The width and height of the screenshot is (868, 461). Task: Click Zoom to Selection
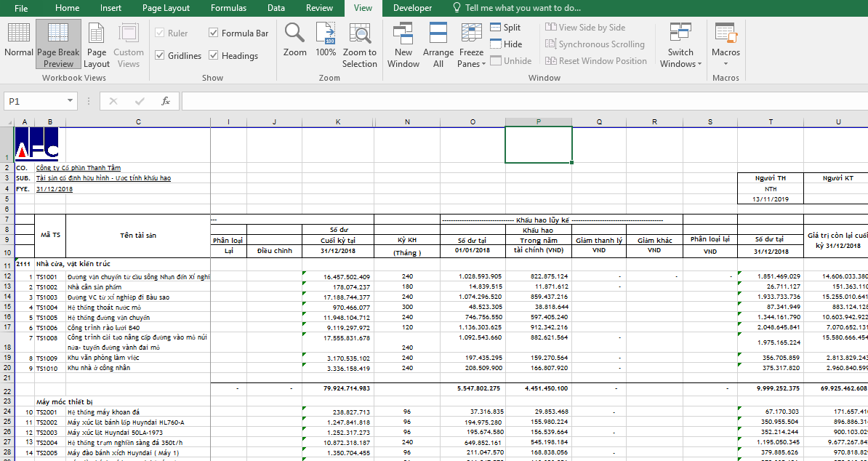[x=360, y=44]
